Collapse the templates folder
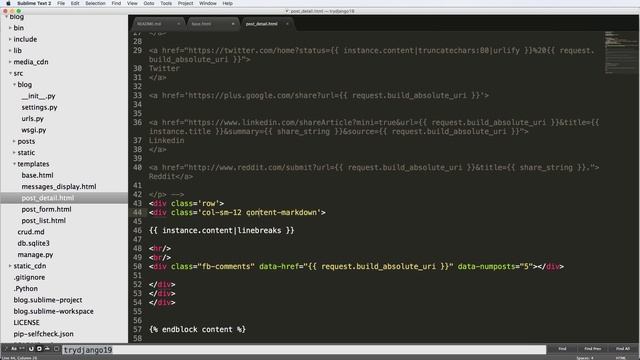This screenshot has width=640, height=360. pos(14,164)
